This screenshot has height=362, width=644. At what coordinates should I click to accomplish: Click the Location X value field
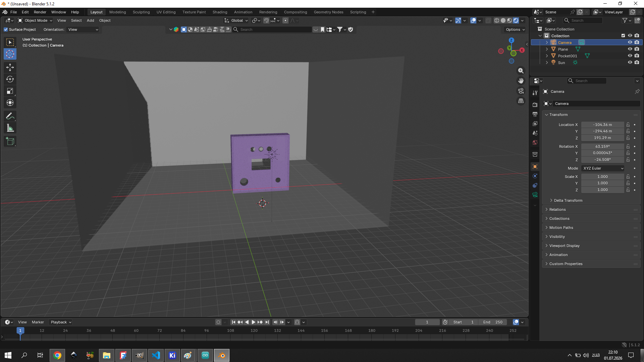pos(602,125)
